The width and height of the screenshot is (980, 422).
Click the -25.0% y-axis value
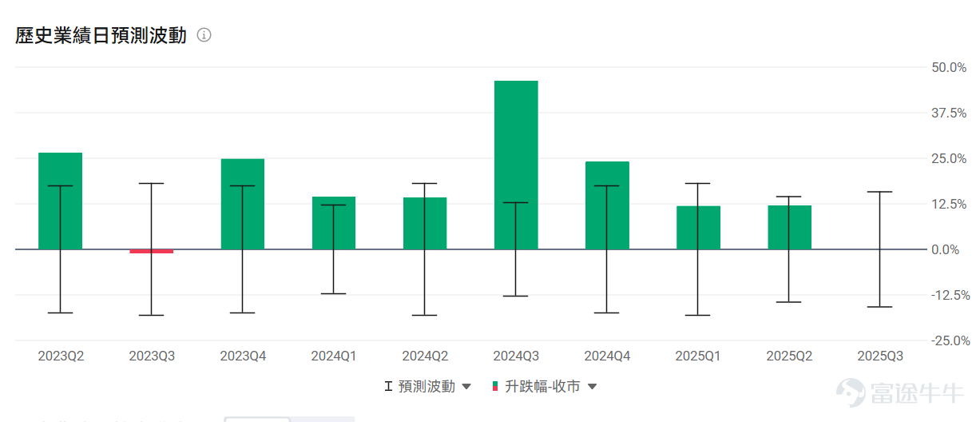point(951,340)
